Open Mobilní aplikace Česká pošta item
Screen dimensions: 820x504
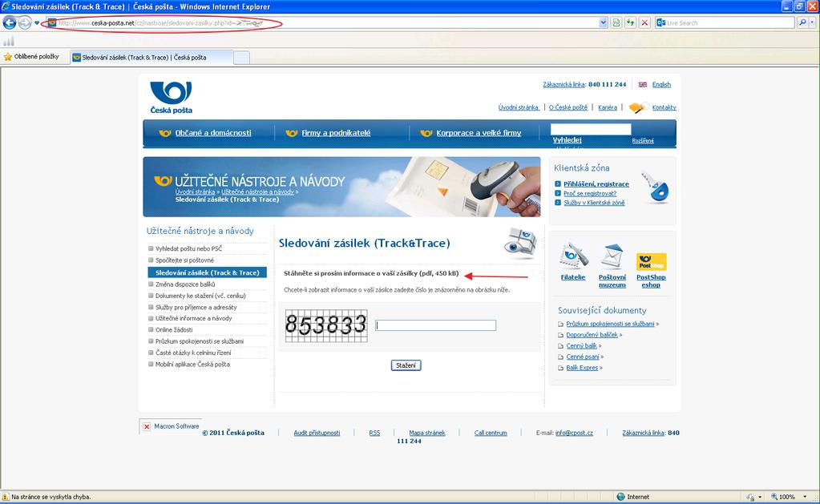point(192,365)
